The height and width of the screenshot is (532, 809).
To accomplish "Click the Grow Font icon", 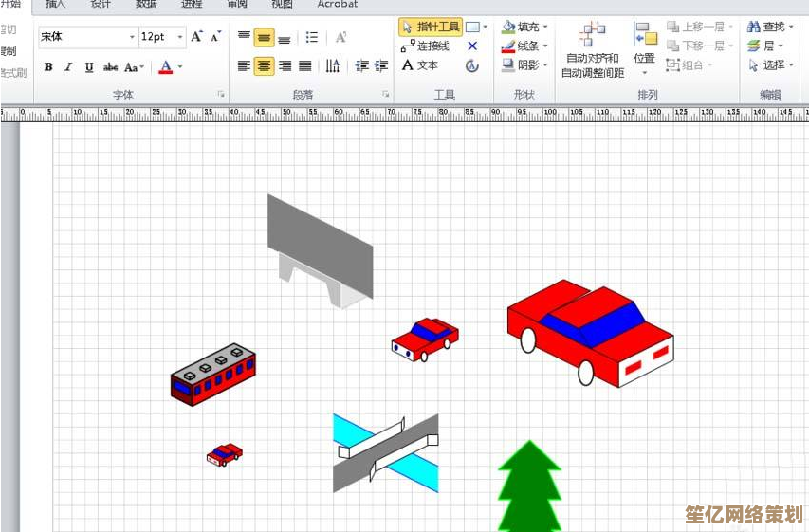I will 196,37.
